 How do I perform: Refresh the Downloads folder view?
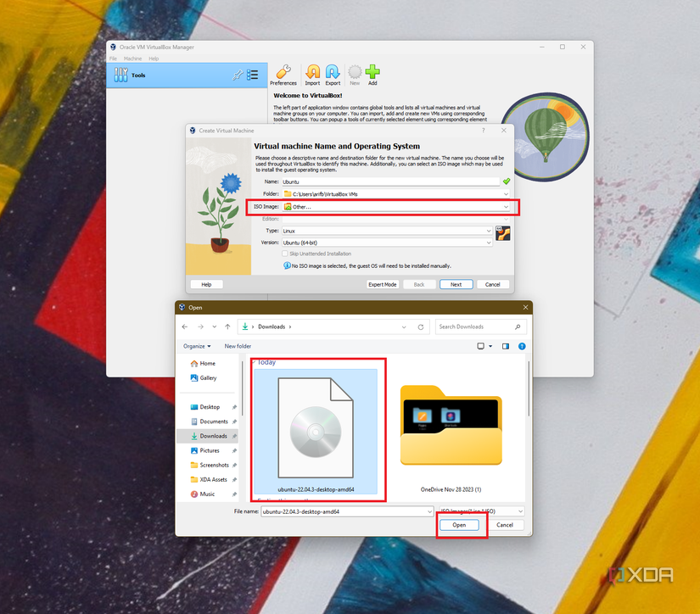[421, 327]
